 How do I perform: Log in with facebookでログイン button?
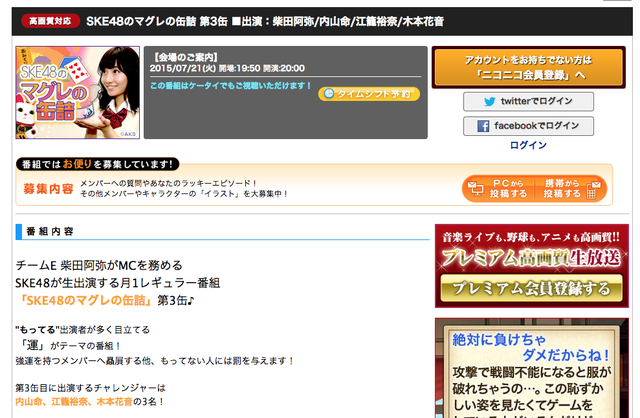coord(528,126)
